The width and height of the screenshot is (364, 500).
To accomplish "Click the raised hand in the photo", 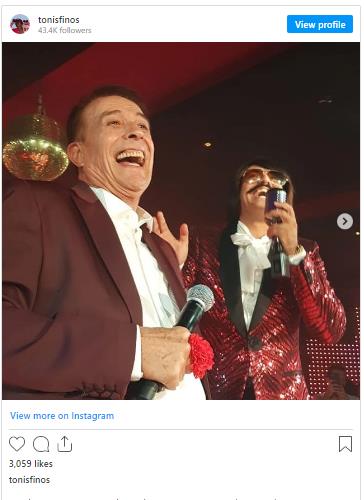I will click(x=171, y=237).
